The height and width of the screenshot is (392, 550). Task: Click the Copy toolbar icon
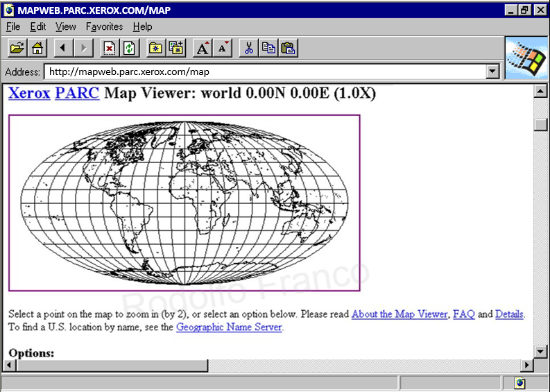268,48
